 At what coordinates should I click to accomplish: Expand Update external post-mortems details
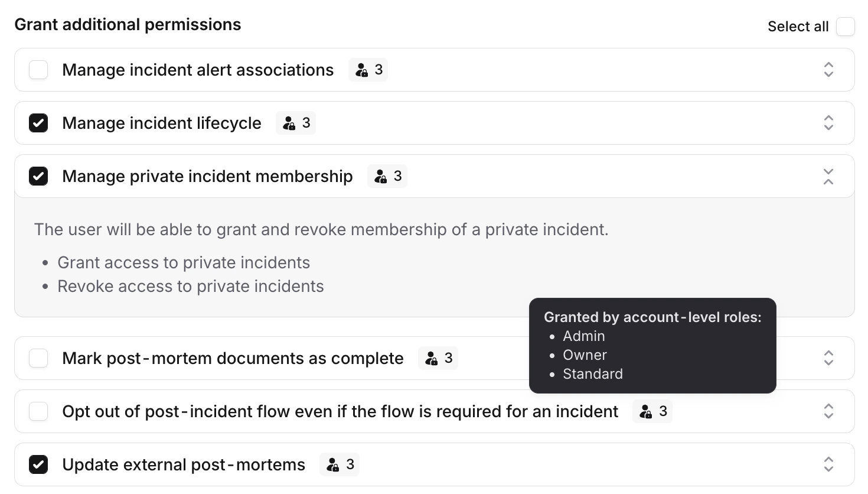[x=828, y=464]
